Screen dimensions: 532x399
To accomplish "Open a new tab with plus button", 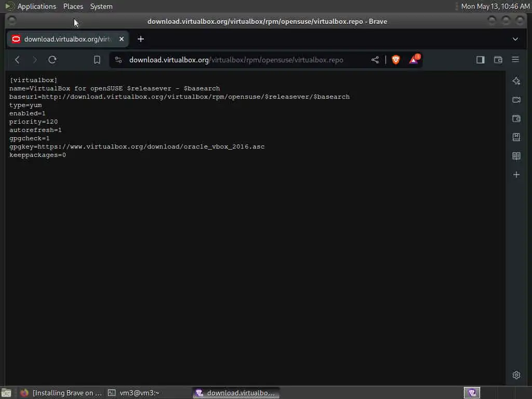I will [141, 39].
